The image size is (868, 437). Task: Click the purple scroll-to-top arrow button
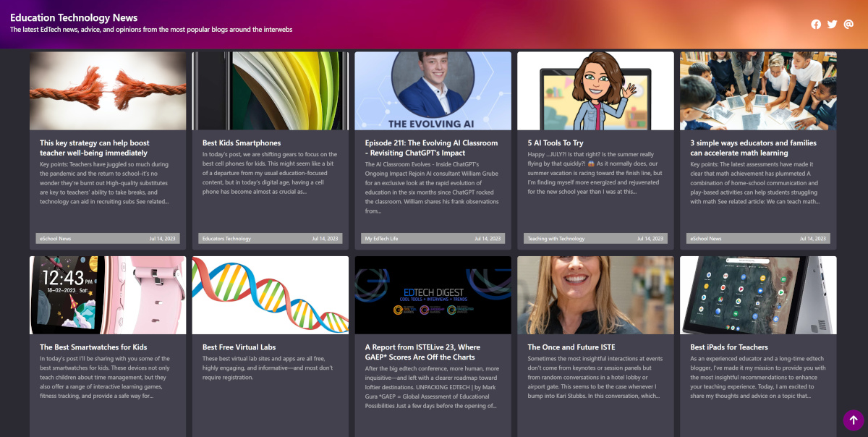[853, 420]
